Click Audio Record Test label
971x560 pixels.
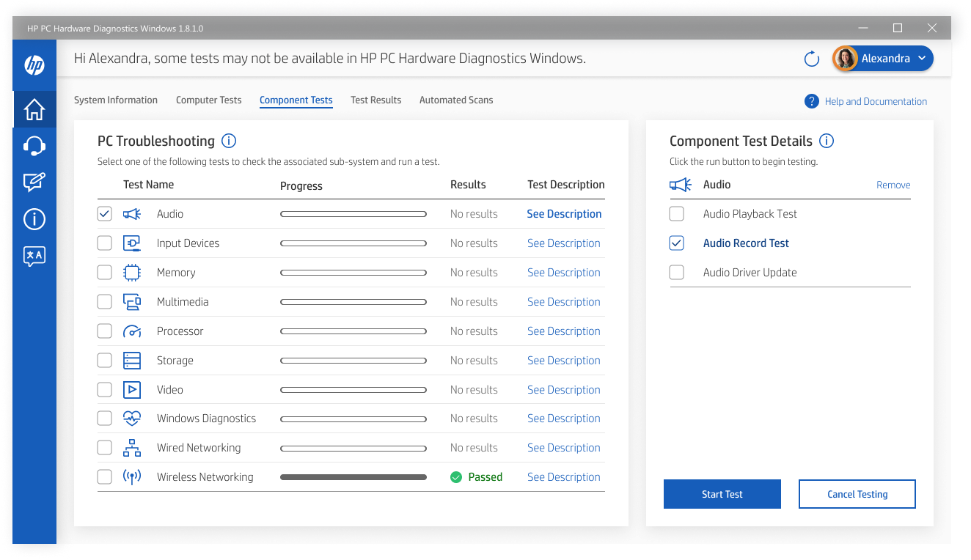[746, 243]
